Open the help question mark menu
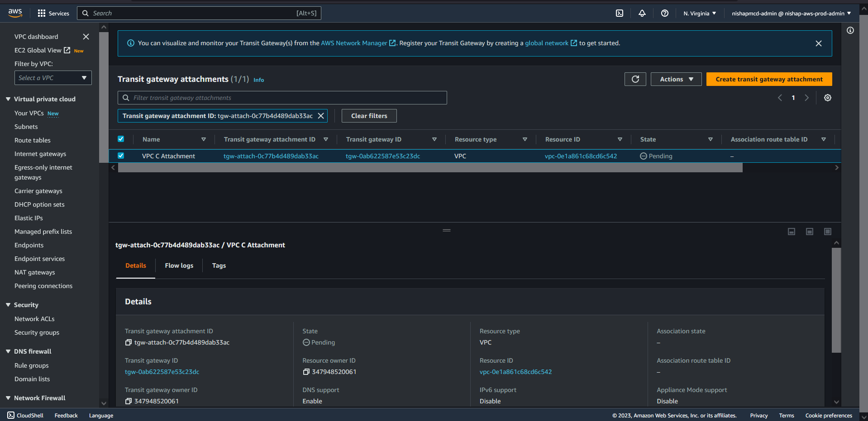This screenshot has width=868, height=421. coord(664,14)
